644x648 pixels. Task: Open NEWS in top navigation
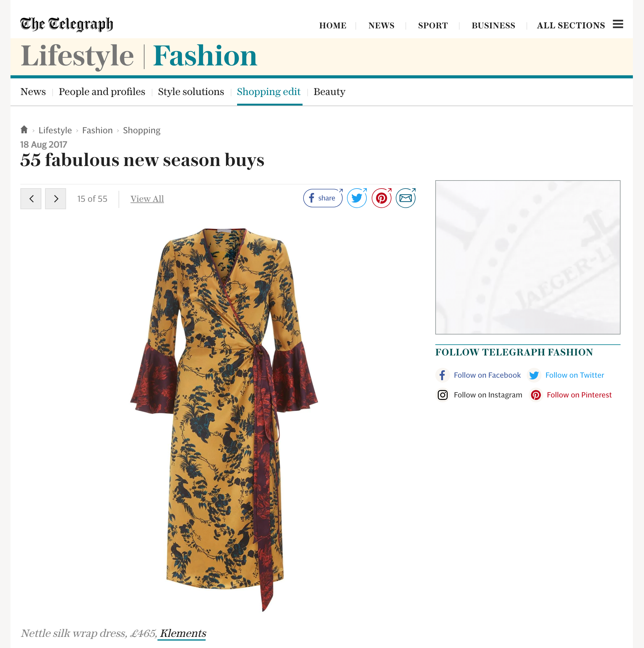(381, 26)
